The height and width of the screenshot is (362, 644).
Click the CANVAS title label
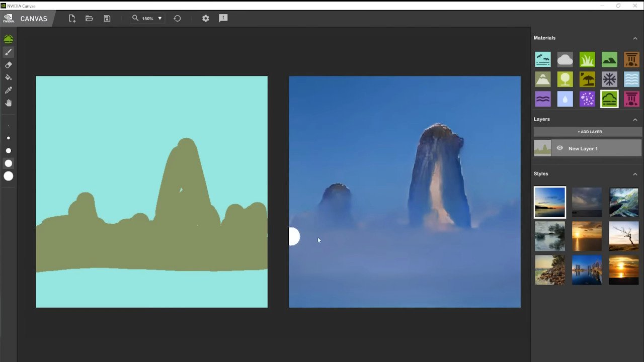click(x=34, y=19)
